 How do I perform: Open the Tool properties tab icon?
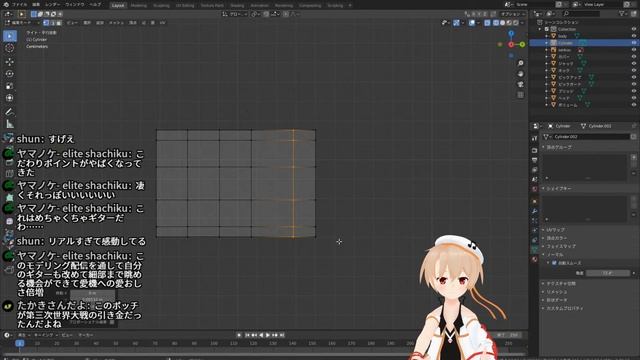click(535, 139)
